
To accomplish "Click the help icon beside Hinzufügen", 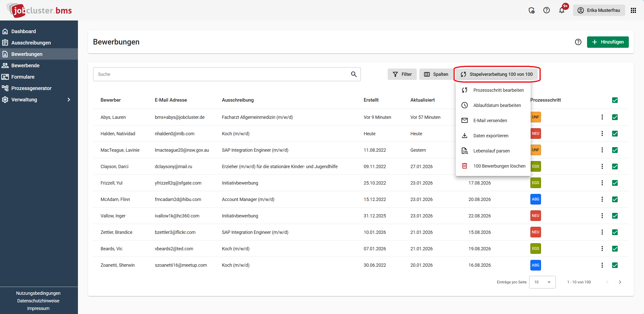I will 578,42.
